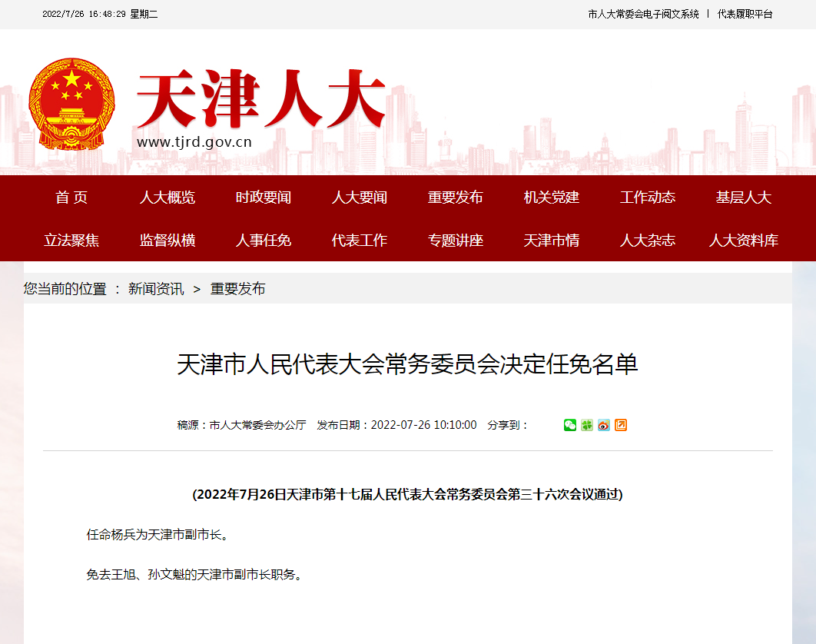Viewport: 816px width, 644px height.
Task: Go to 人大概览 section
Action: pos(168,198)
